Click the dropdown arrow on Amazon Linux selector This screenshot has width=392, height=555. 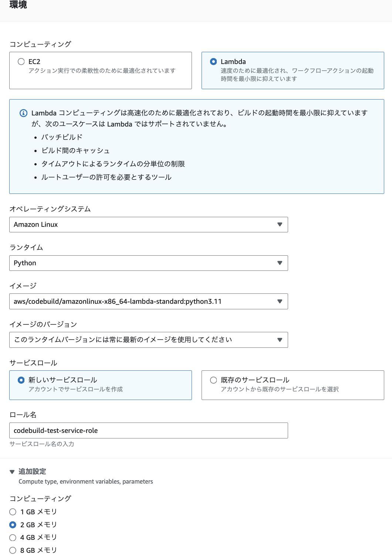pos(280,224)
